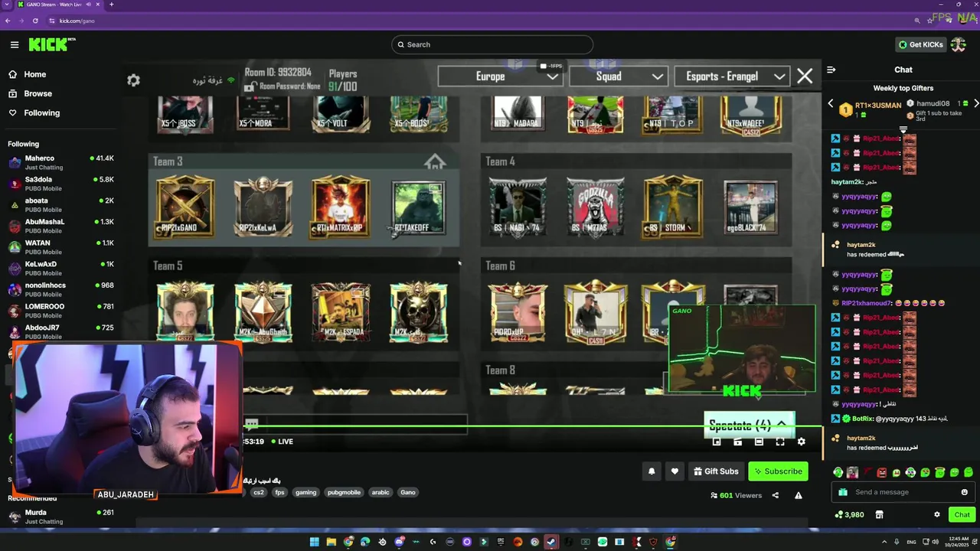Open chat settings gear
Screen dimensions: 980x551
pos(936,514)
